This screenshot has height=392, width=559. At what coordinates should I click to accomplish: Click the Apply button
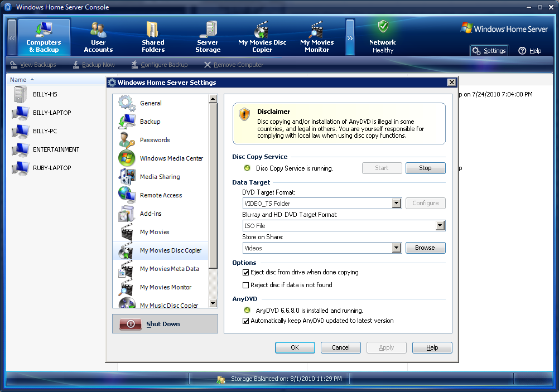(x=387, y=347)
